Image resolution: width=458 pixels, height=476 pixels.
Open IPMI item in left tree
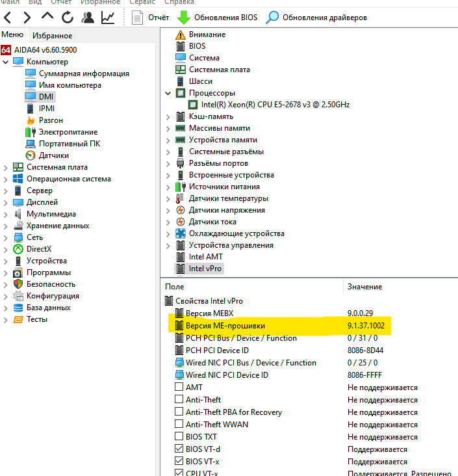coord(40,109)
